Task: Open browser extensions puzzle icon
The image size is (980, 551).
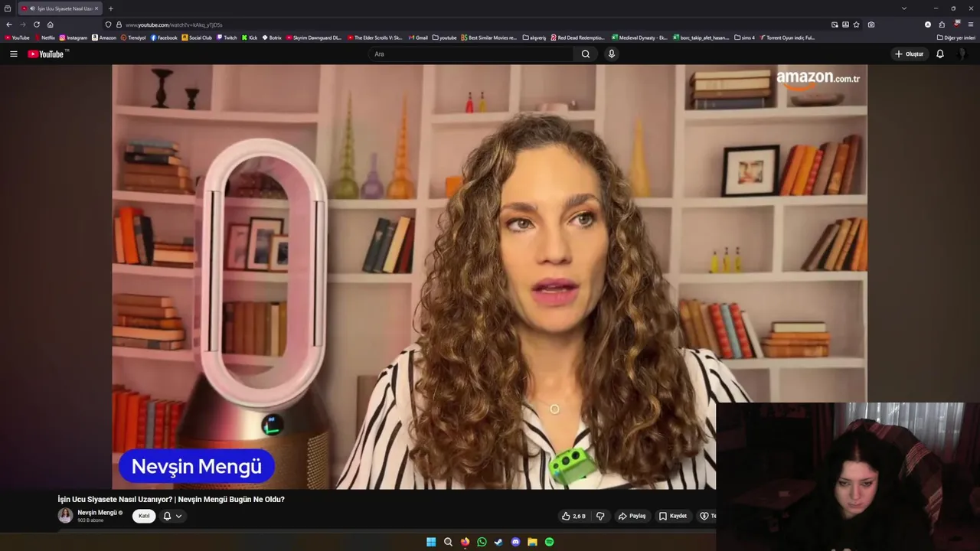Action: (942, 24)
